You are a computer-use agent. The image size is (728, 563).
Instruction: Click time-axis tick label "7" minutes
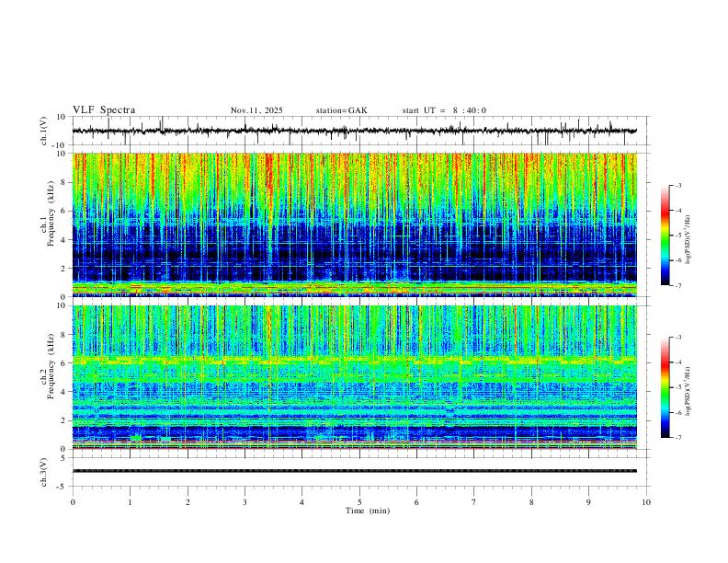[474, 502]
